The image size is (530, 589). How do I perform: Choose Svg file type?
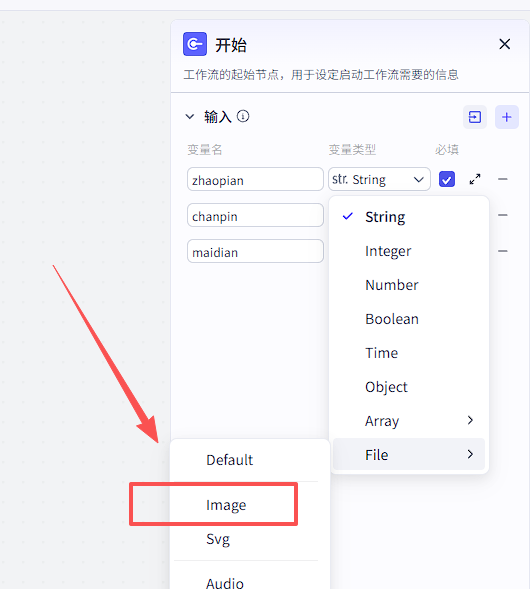[218, 539]
